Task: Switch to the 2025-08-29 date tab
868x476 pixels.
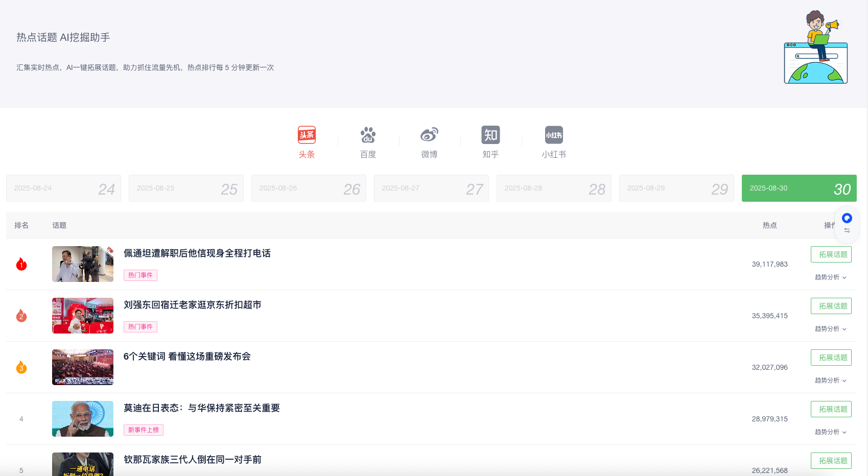Action: click(676, 188)
